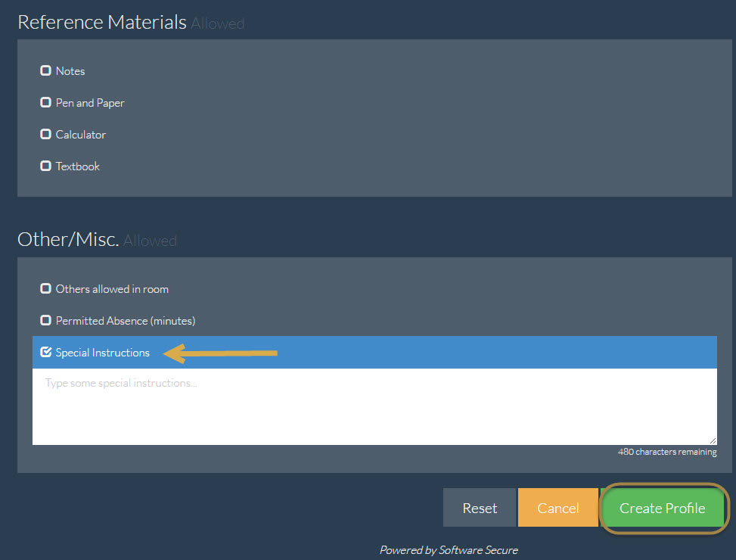
Task: Click the checkbox icon for Permitted Absence
Action: point(45,320)
